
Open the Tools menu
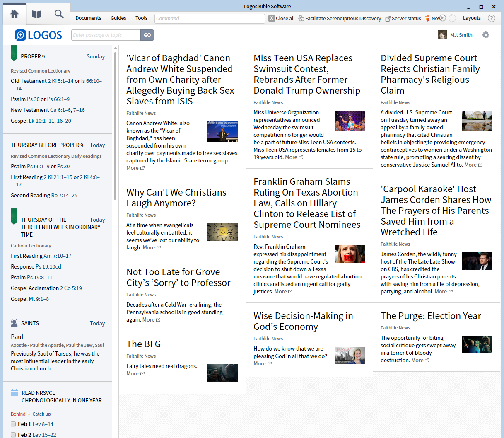tap(141, 18)
